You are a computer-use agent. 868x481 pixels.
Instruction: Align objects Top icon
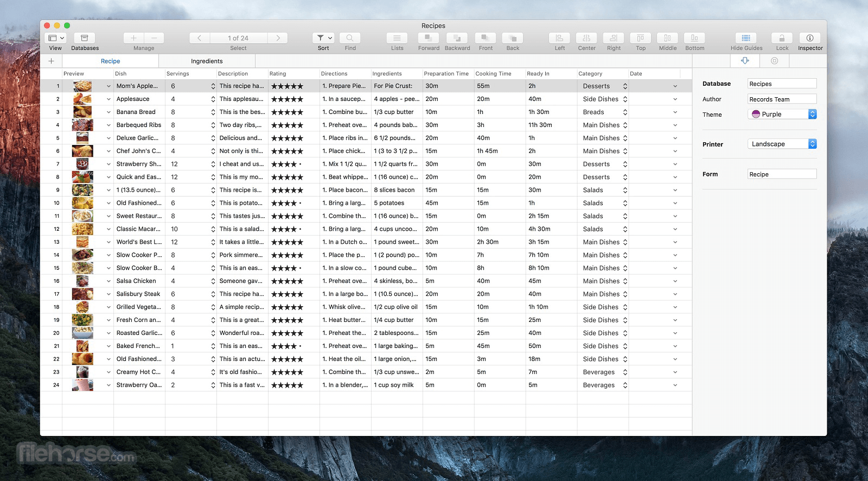[641, 38]
